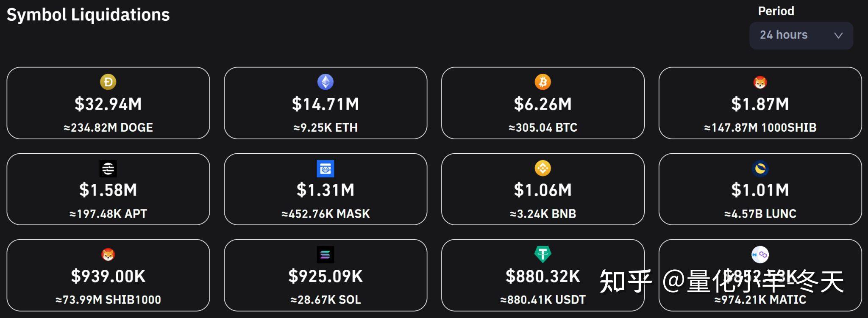
Task: Click the chevron arrow in Period selector
Action: [x=838, y=36]
